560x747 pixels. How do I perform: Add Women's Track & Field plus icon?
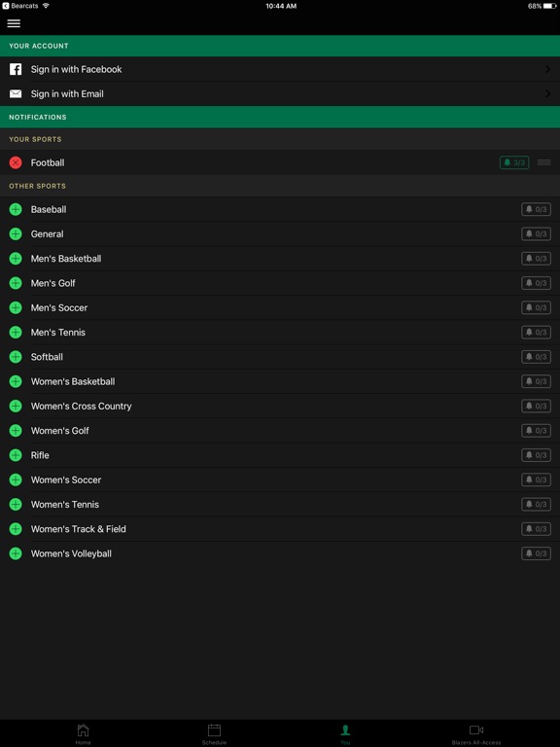(16, 529)
